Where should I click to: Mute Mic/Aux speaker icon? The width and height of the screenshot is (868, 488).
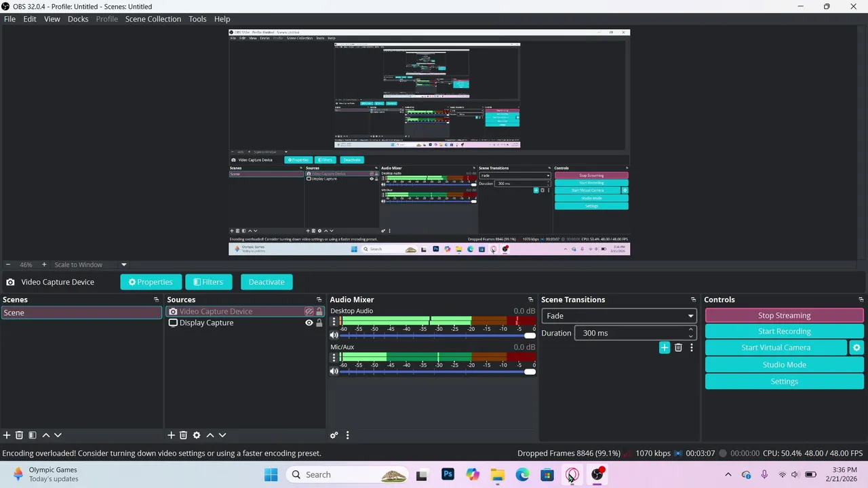coord(334,371)
